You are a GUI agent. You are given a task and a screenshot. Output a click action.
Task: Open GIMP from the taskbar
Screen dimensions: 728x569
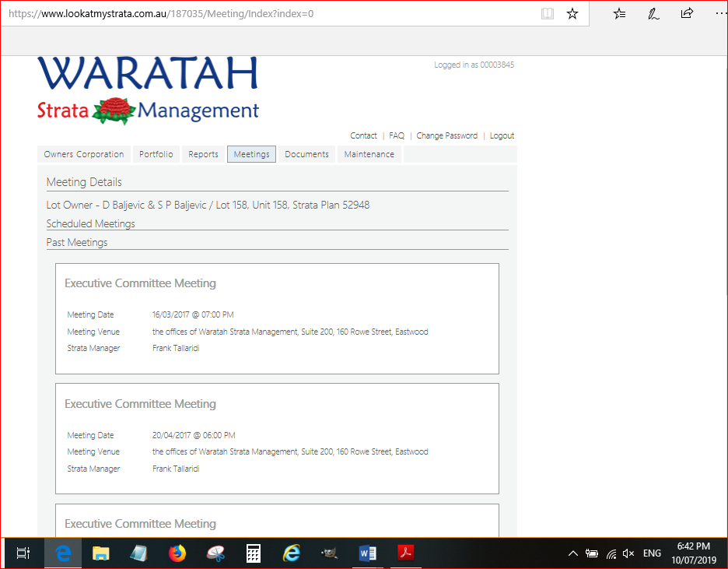point(329,553)
